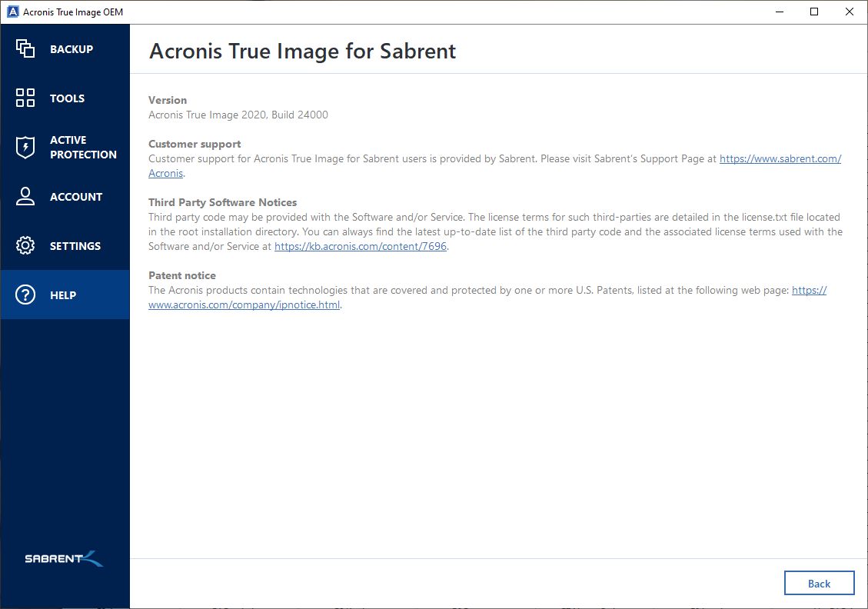The height and width of the screenshot is (609, 868).
Task: Select the HELP section label
Action: point(63,295)
